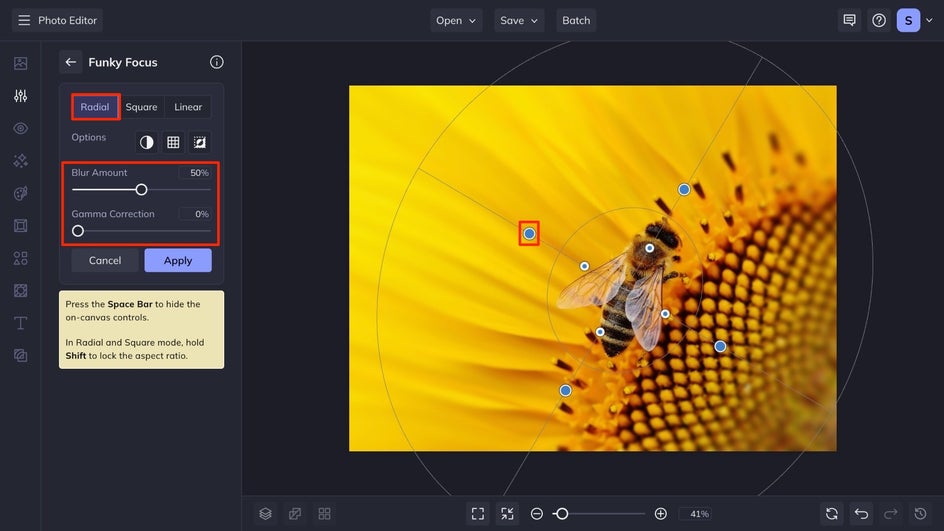Open the Effects sparkle sidebar icon
The height and width of the screenshot is (531, 944).
coord(20,161)
